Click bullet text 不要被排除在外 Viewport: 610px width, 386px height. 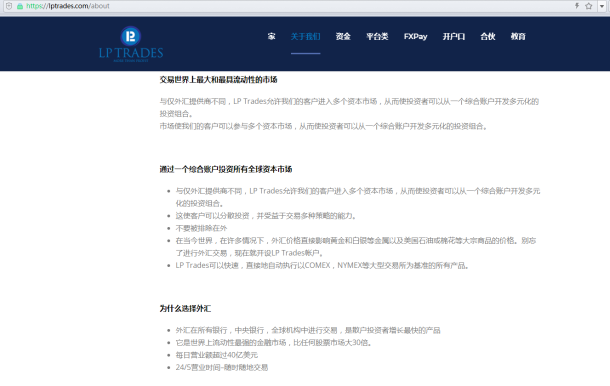click(201, 228)
